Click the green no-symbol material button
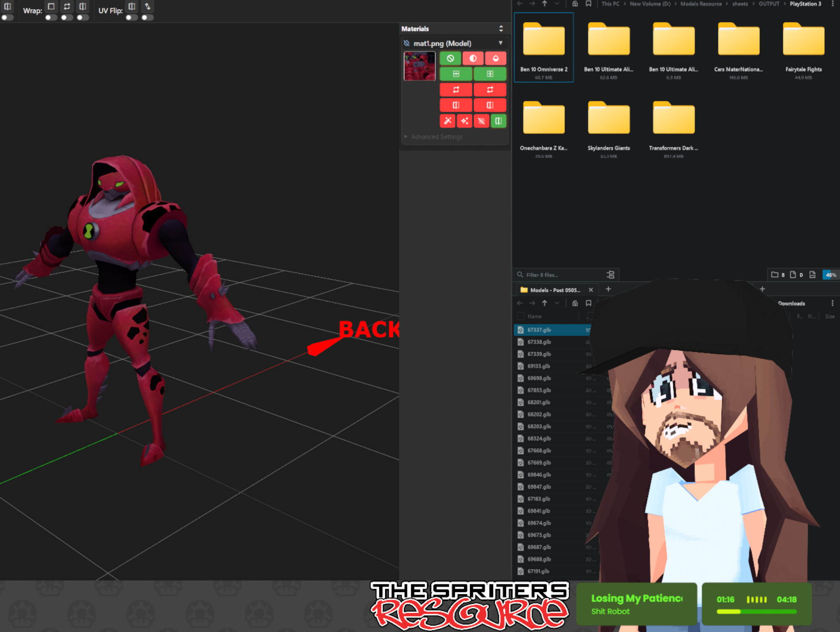 click(x=450, y=58)
